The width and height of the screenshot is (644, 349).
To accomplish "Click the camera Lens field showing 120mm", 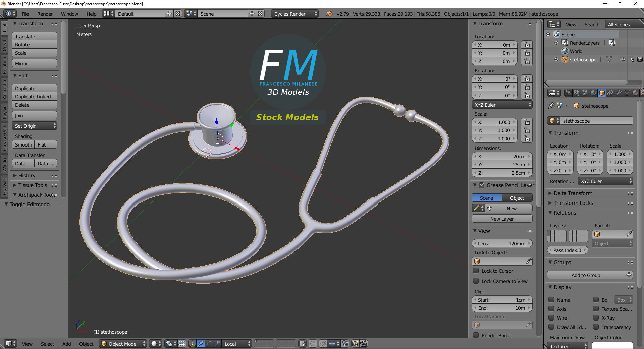I will point(502,243).
